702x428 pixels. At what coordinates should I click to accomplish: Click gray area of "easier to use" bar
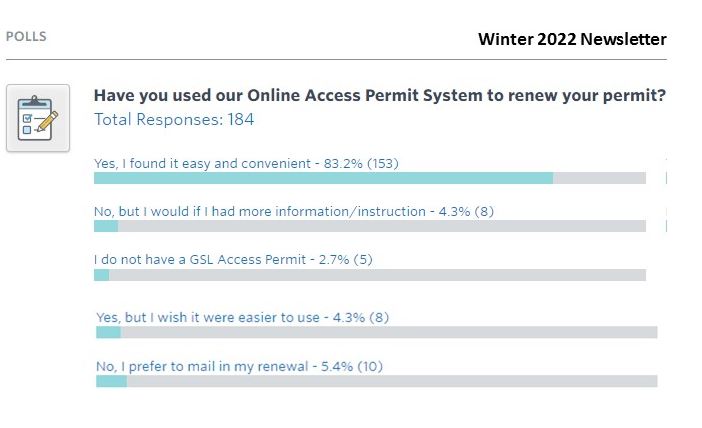pyautogui.click(x=388, y=332)
